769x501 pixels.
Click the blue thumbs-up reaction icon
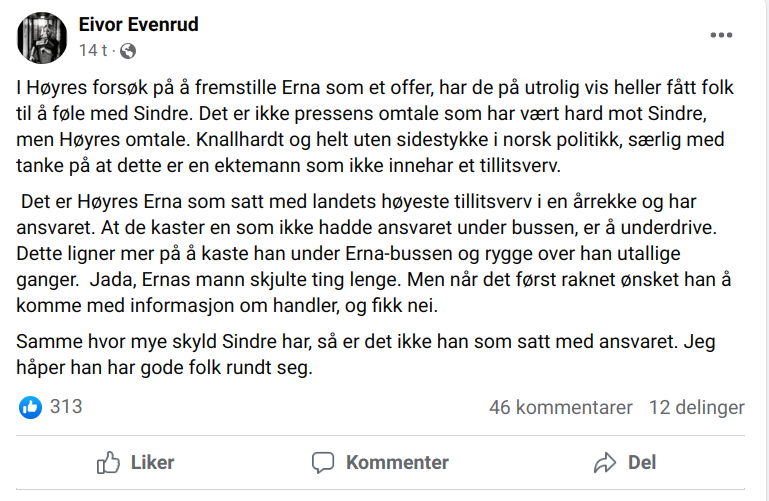pos(30,407)
